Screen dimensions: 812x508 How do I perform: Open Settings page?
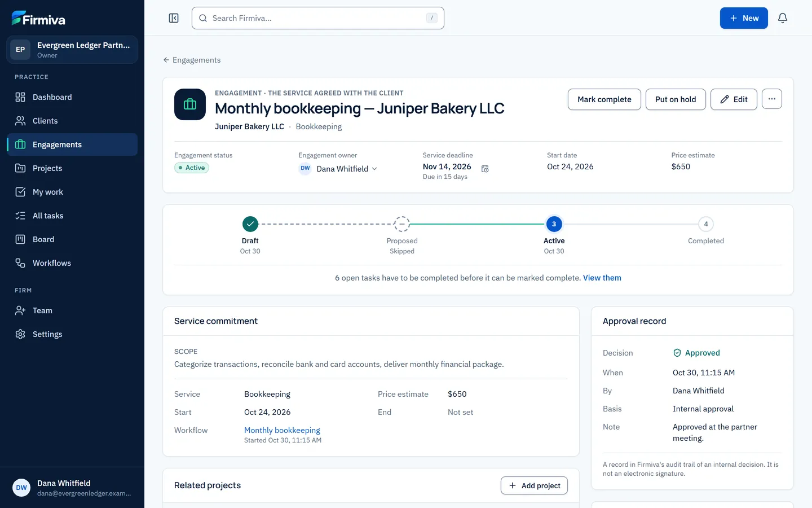click(72, 334)
